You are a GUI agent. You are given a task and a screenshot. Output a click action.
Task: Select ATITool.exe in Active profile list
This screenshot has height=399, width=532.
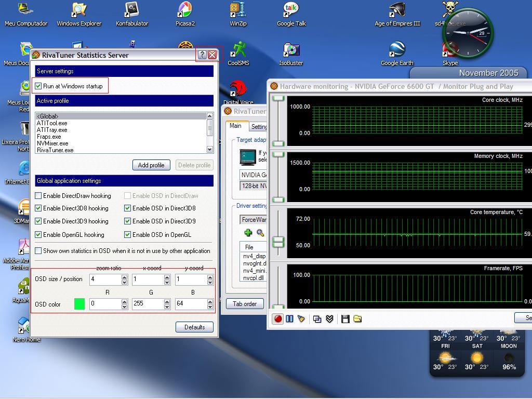(x=121, y=123)
